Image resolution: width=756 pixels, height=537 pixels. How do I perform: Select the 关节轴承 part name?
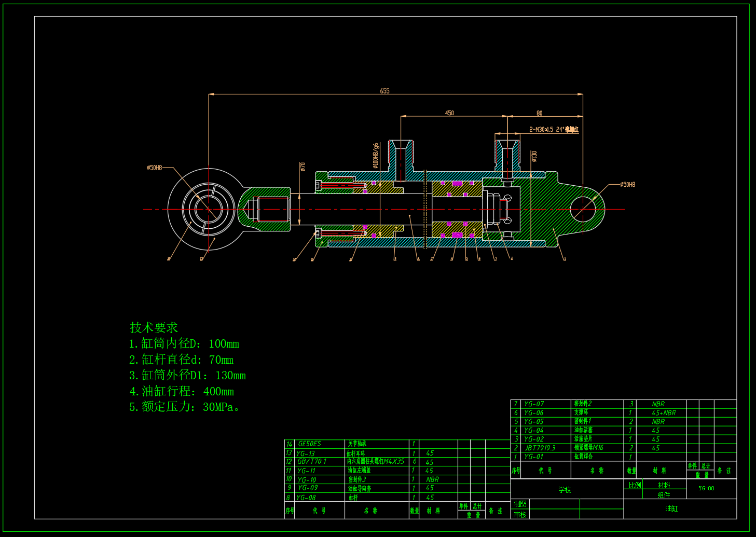[357, 444]
